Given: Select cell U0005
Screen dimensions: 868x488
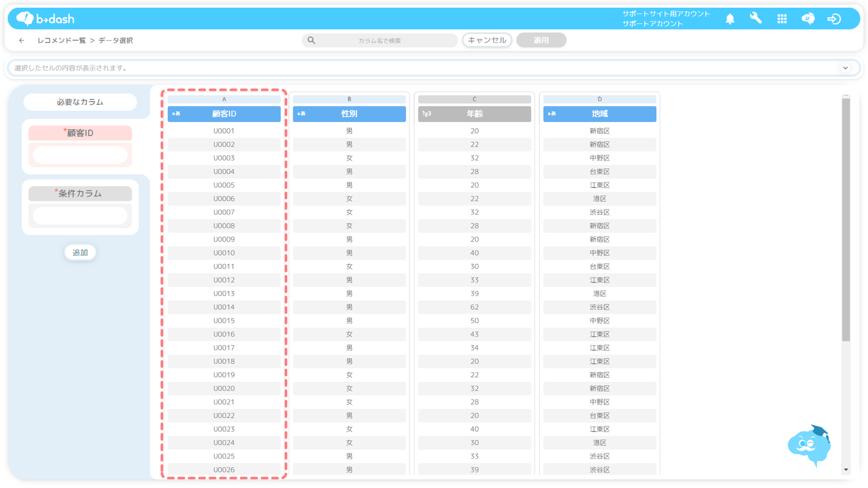Looking at the screenshot, I should coord(224,185).
